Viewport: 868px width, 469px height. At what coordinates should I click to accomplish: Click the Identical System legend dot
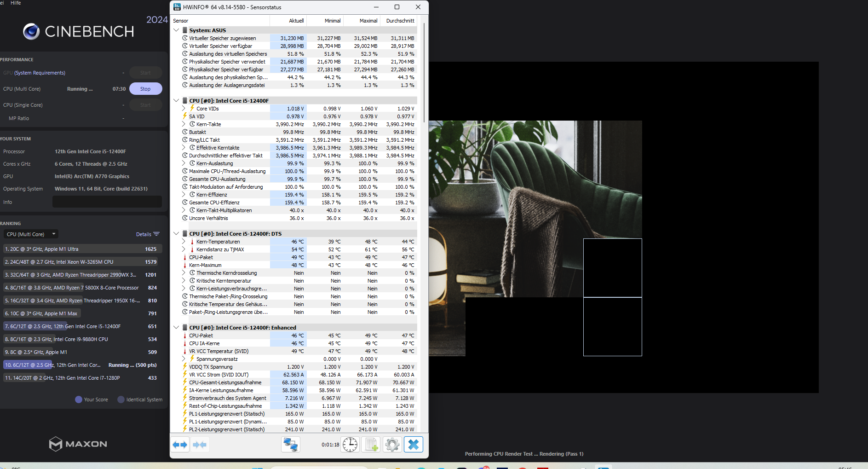pos(121,400)
